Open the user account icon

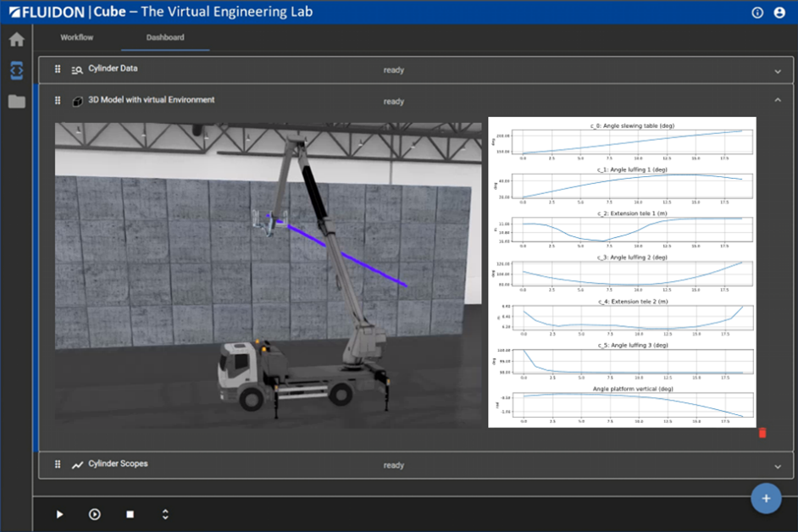point(779,13)
